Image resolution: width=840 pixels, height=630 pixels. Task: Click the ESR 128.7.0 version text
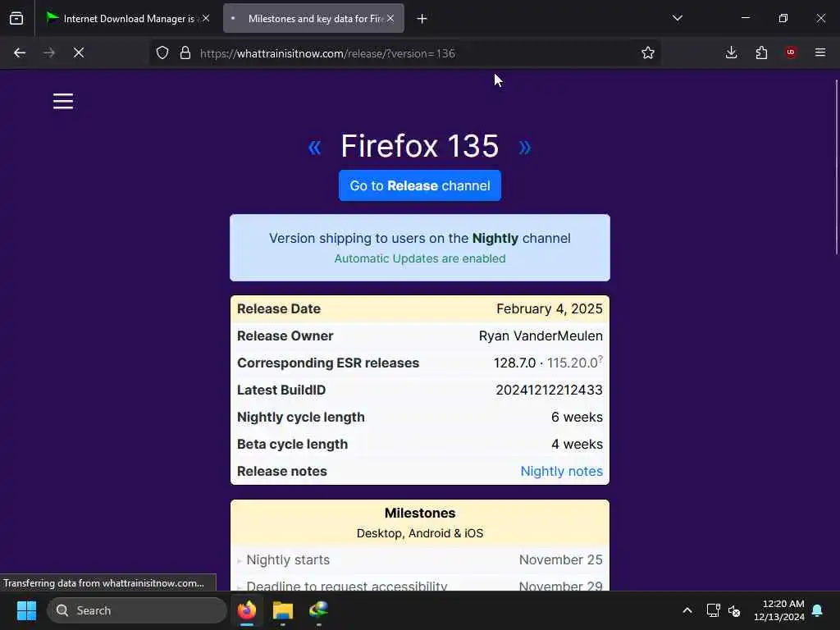click(514, 363)
